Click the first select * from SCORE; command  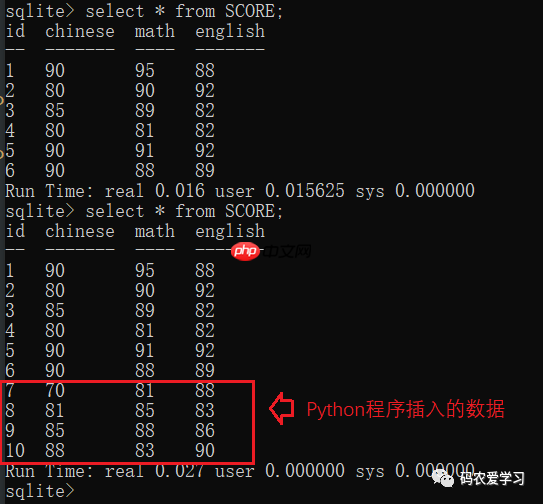pos(184,11)
